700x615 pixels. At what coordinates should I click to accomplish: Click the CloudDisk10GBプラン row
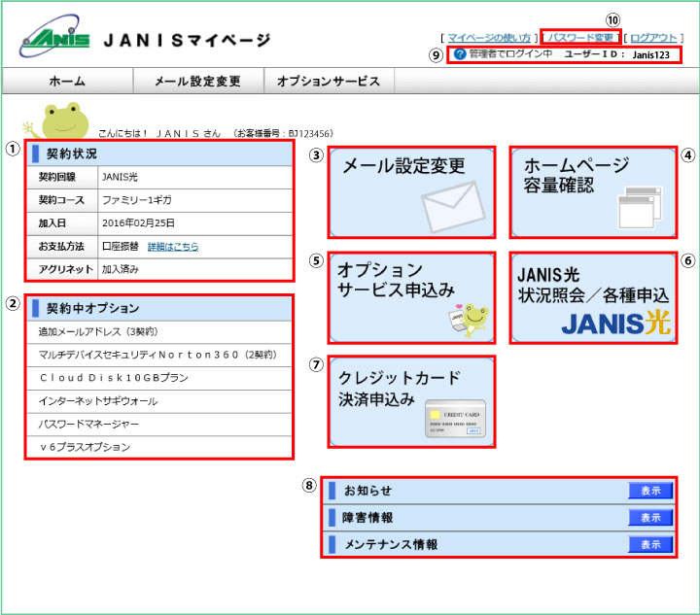(x=159, y=378)
